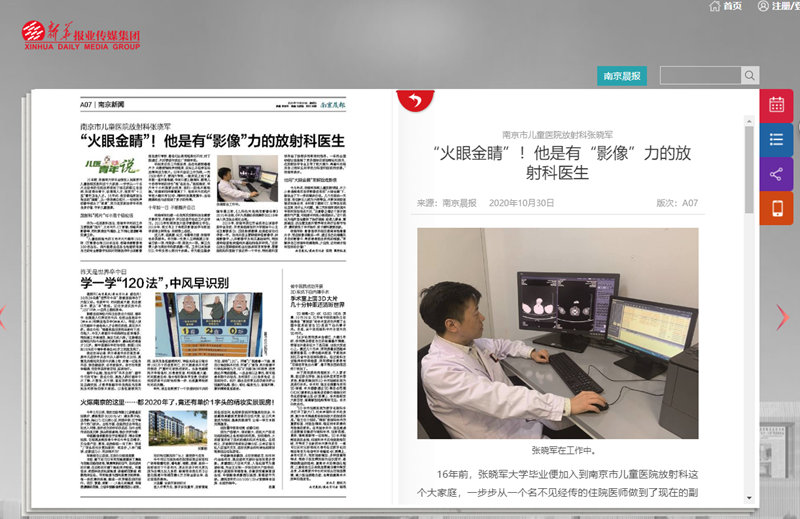
Task: Open the calendar date picker icon
Action: coord(776,105)
